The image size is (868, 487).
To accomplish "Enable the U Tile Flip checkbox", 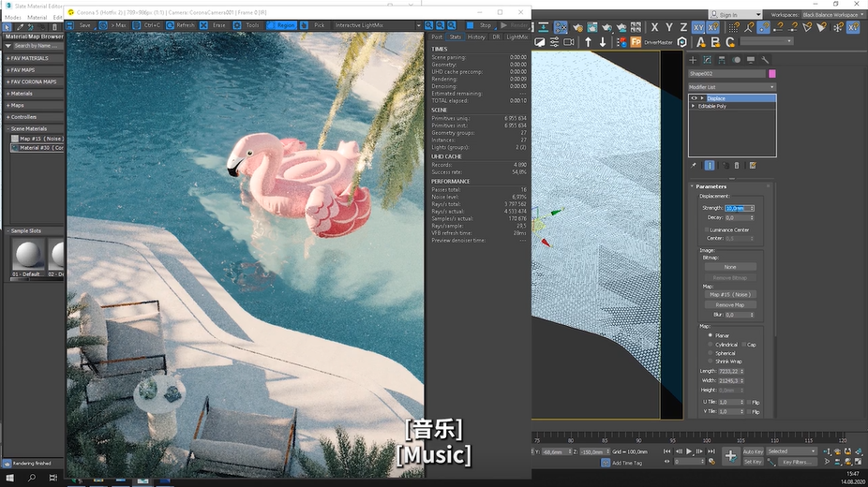I will click(x=749, y=403).
